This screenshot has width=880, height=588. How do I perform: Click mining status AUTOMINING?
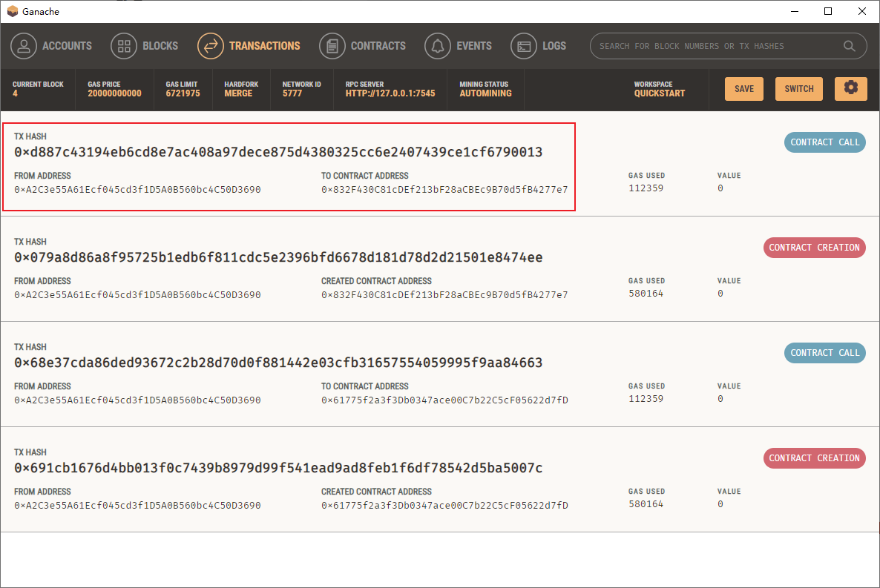point(485,93)
